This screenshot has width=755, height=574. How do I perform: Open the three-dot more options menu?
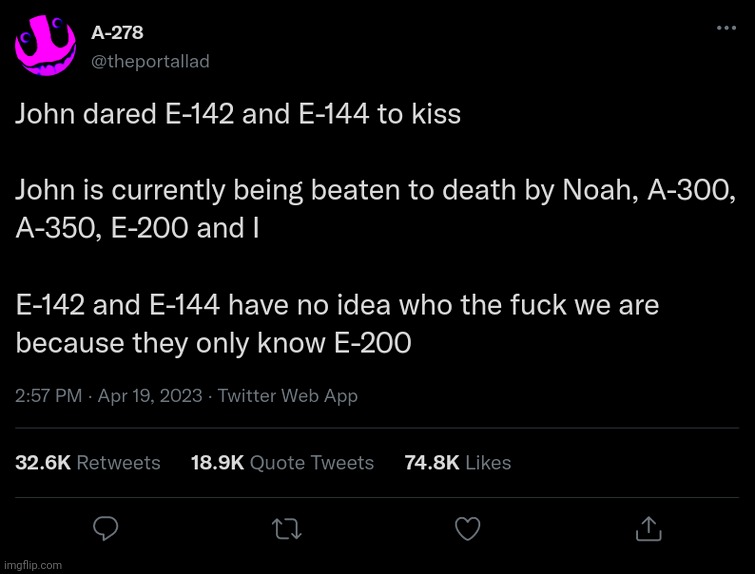[x=726, y=28]
